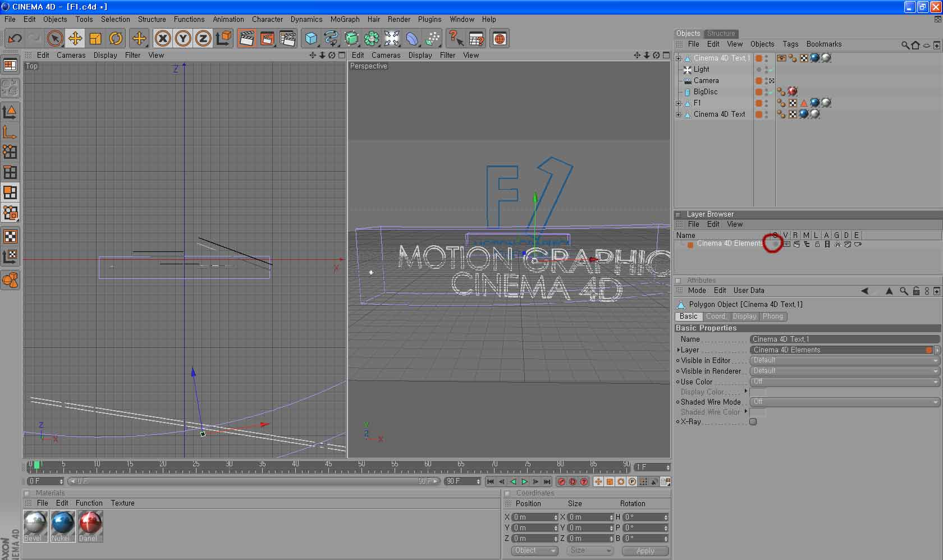Add a Cube primitive object
Image resolution: width=943 pixels, height=560 pixels.
click(311, 39)
